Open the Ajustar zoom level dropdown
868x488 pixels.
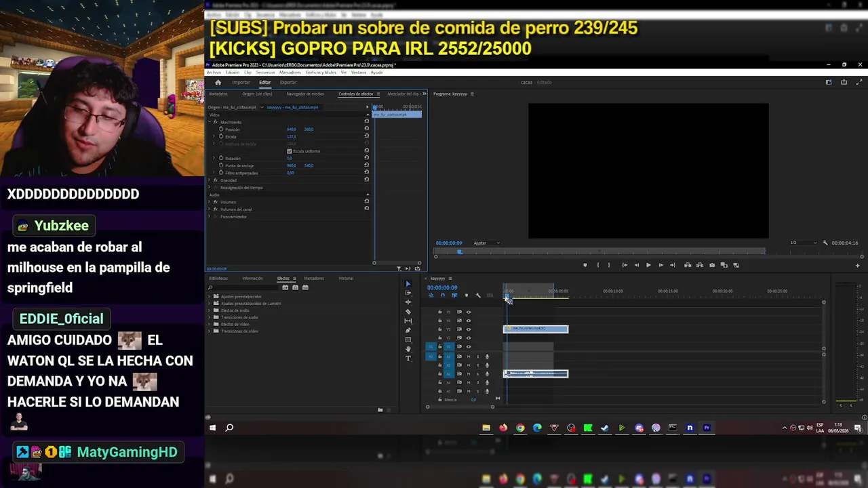[487, 243]
